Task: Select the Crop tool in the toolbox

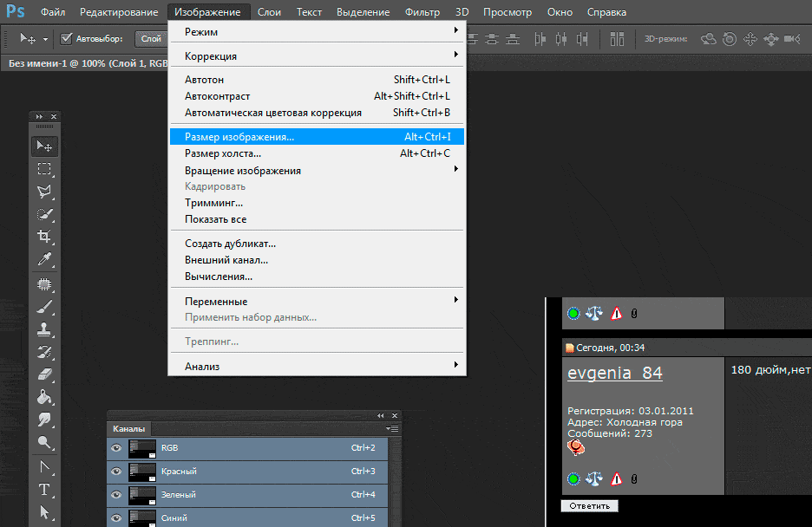Action: pyautogui.click(x=44, y=237)
